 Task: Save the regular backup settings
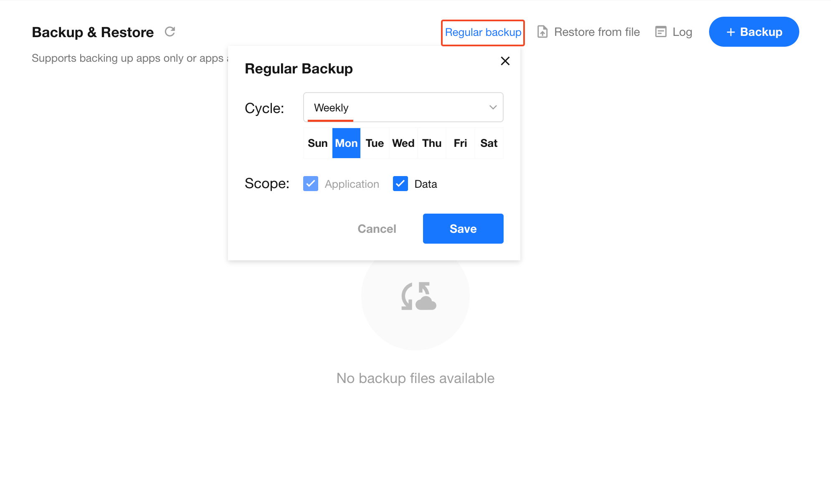tap(463, 229)
